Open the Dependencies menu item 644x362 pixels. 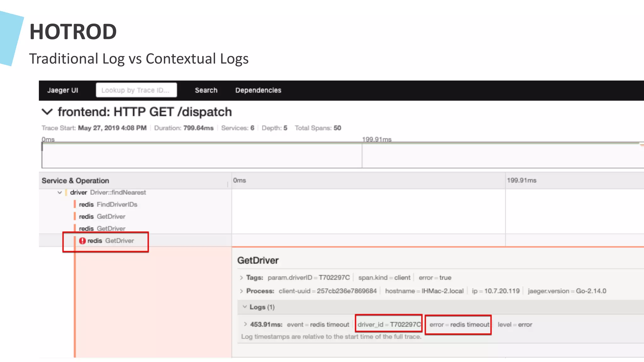click(x=258, y=90)
